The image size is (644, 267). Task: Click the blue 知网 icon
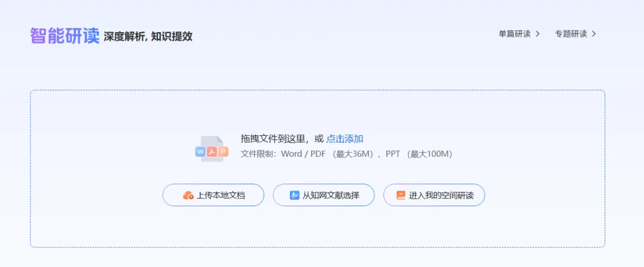coord(294,195)
